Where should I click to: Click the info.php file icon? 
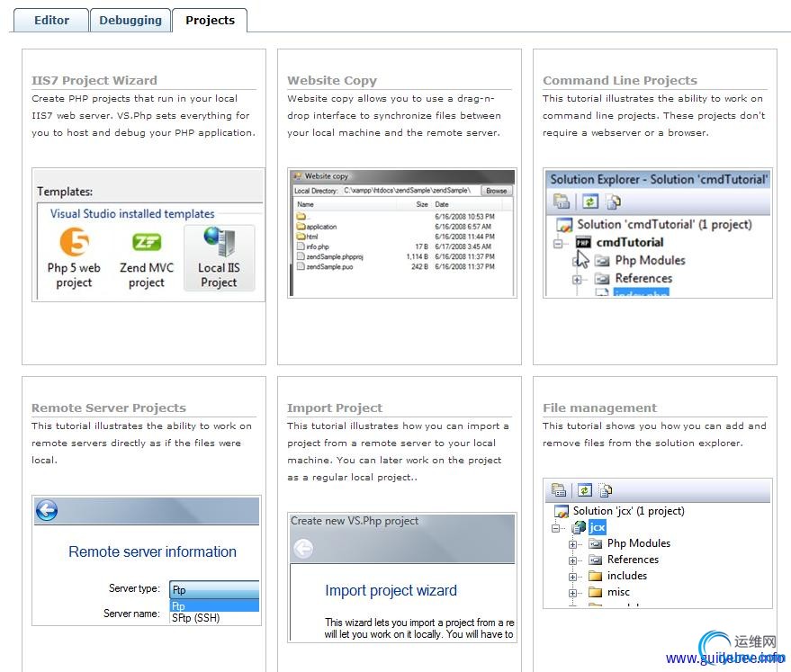(x=301, y=246)
